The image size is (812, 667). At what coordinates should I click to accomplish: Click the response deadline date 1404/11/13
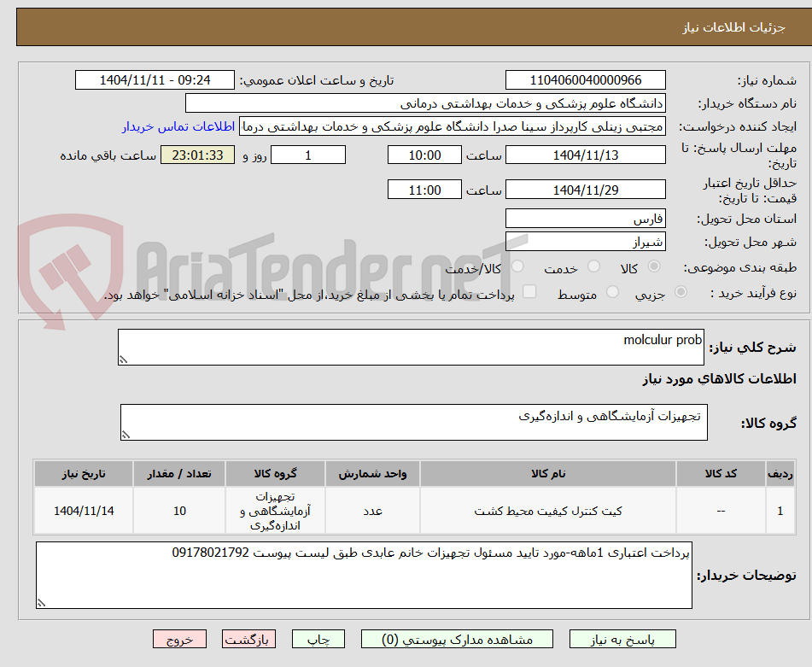[585, 155]
